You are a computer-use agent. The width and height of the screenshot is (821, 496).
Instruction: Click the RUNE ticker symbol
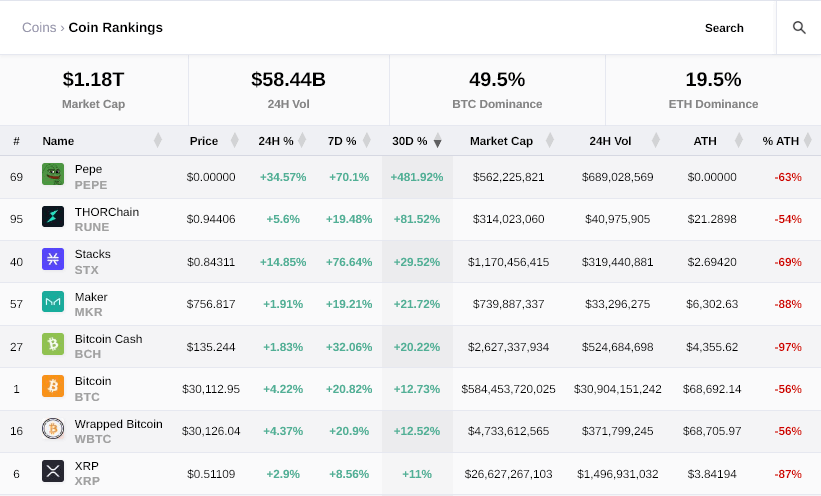coord(92,227)
